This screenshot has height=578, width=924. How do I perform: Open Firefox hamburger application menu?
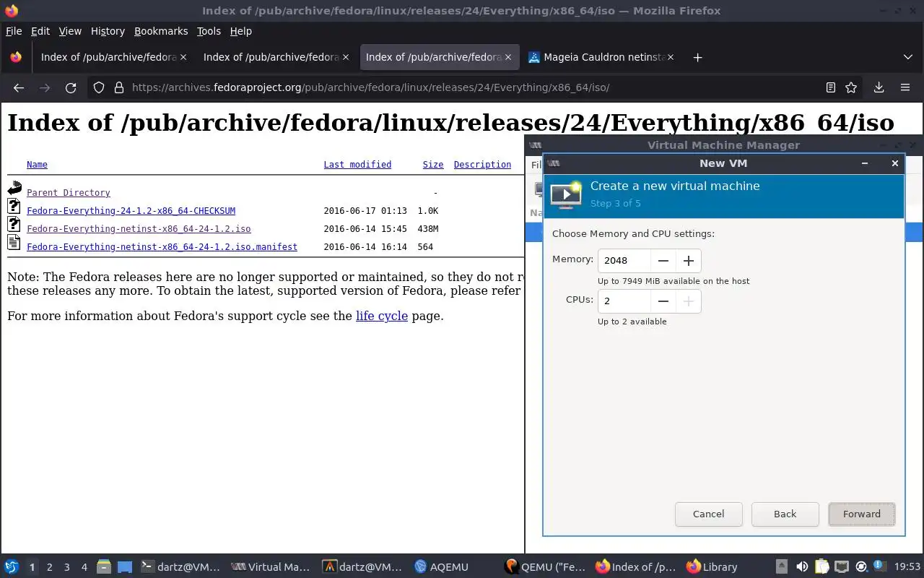905,87
